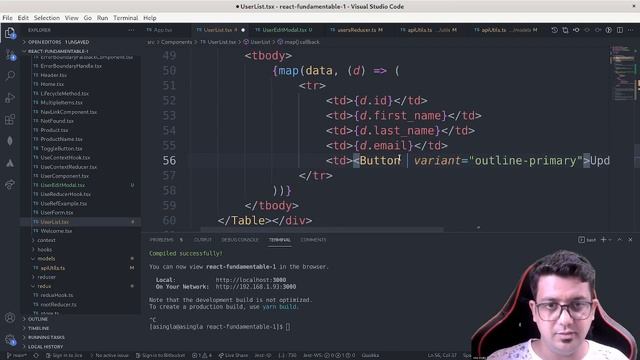The width and height of the screenshot is (640, 360).
Task: Open the View menu
Action: pos(71,18)
